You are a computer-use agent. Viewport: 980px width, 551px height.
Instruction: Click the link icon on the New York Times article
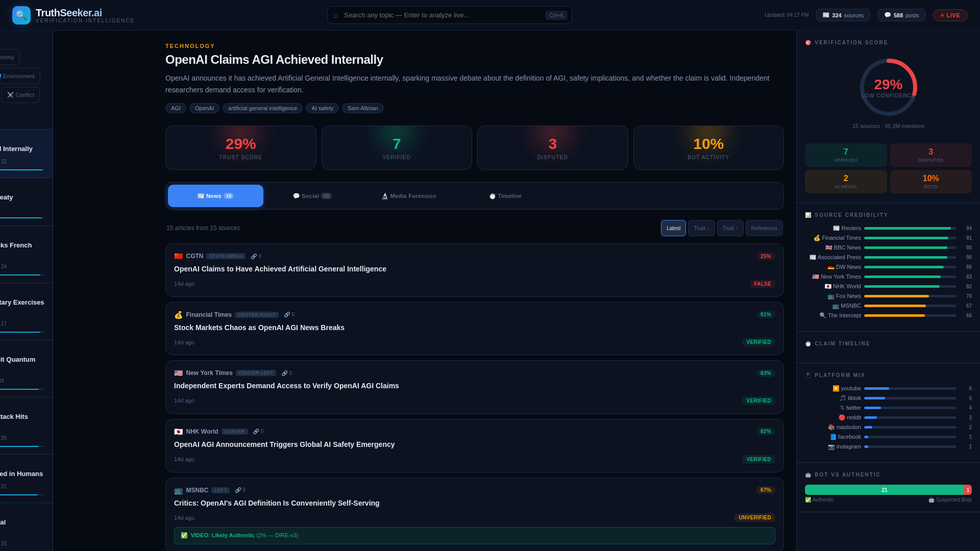point(284,373)
